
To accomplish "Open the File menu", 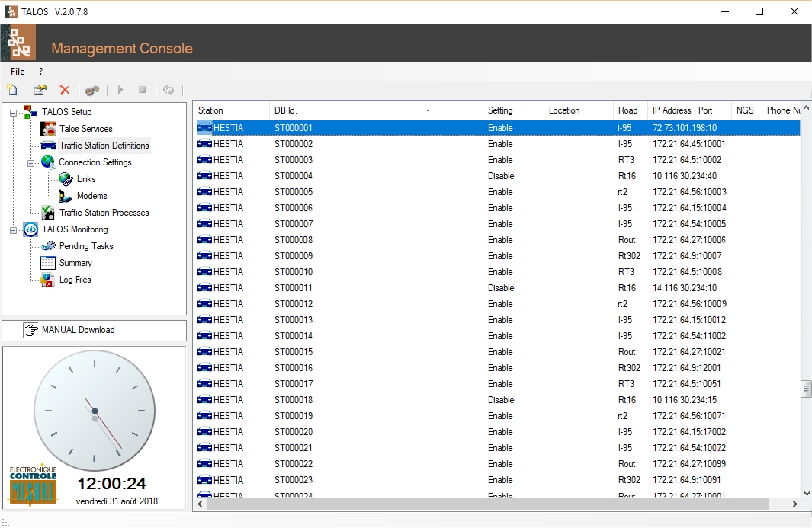I will [x=18, y=72].
